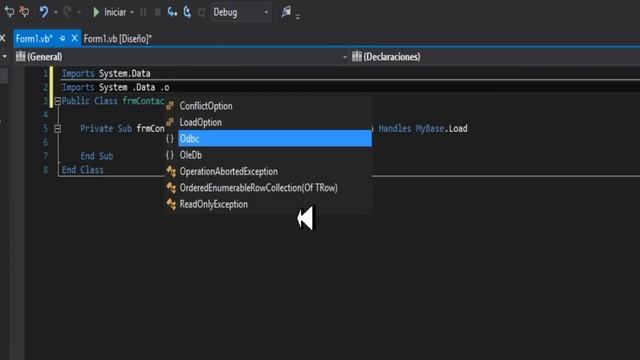
Task: Click the class icon beside OperationAbortedException
Action: pyautogui.click(x=171, y=171)
